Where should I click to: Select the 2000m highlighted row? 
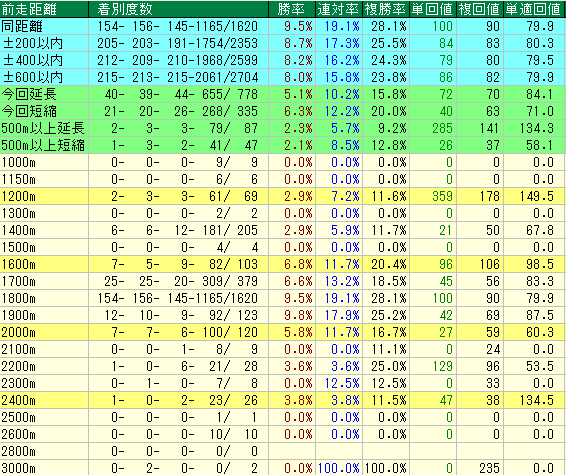[x=283, y=332]
